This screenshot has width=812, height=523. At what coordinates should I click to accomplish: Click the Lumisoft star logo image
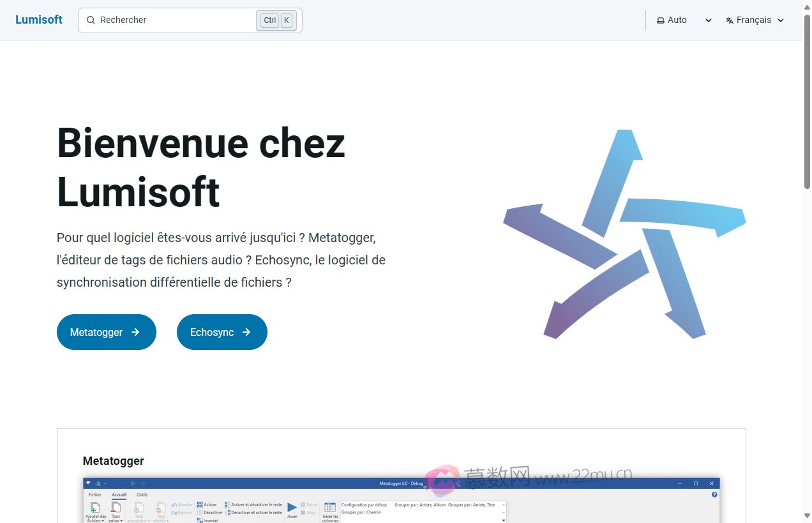(624, 234)
